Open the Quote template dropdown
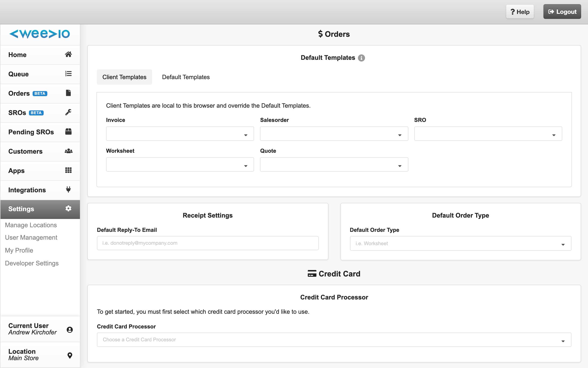 pyautogui.click(x=334, y=164)
